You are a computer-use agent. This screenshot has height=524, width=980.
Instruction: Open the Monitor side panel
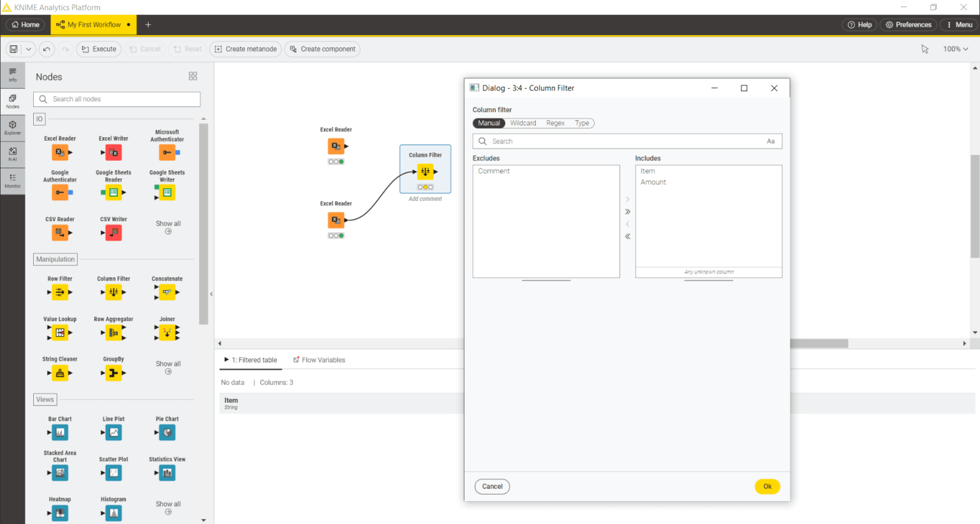pos(13,181)
